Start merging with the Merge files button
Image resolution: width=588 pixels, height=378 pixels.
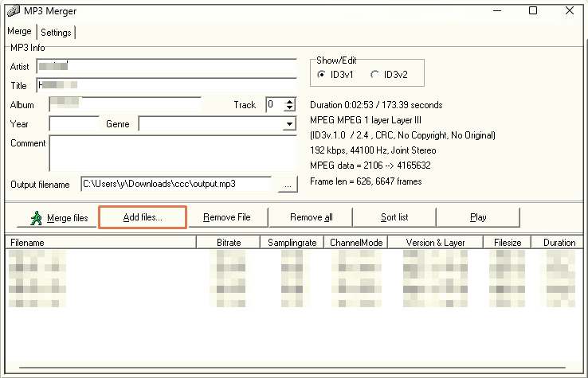(57, 218)
